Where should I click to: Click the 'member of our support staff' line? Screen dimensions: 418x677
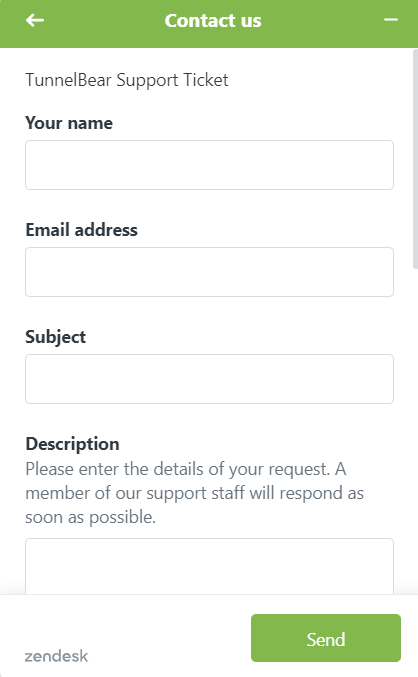194,493
